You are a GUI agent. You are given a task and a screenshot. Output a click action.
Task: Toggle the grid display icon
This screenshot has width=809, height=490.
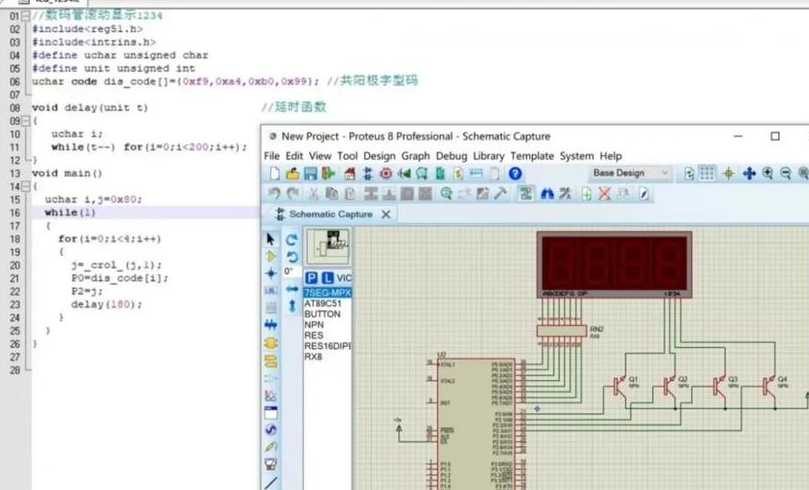click(707, 173)
